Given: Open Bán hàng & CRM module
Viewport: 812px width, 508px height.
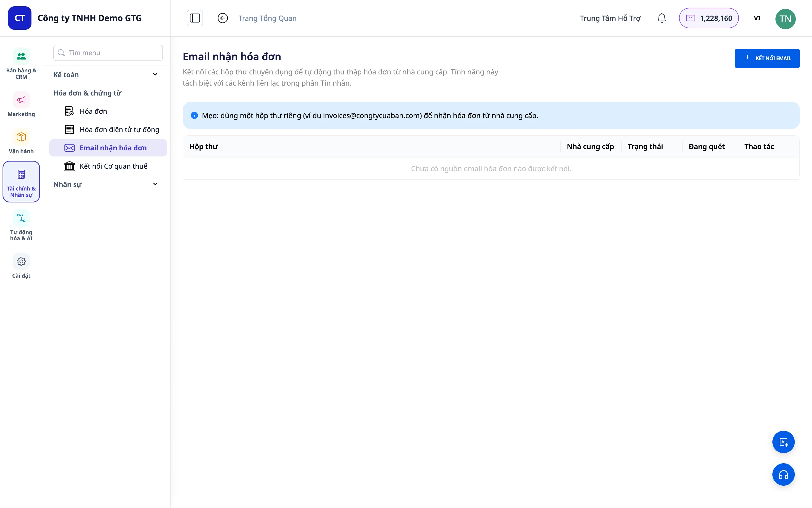Looking at the screenshot, I should pyautogui.click(x=21, y=64).
